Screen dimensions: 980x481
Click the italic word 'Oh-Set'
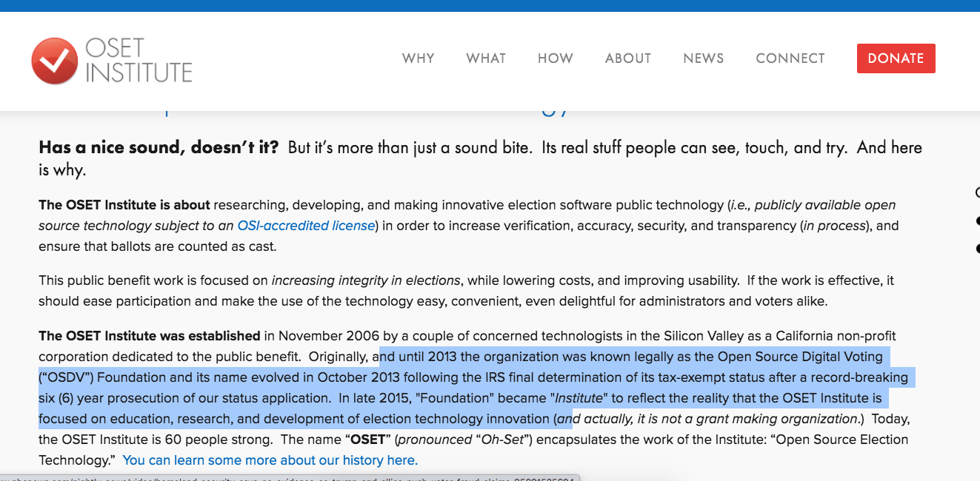pyautogui.click(x=502, y=440)
